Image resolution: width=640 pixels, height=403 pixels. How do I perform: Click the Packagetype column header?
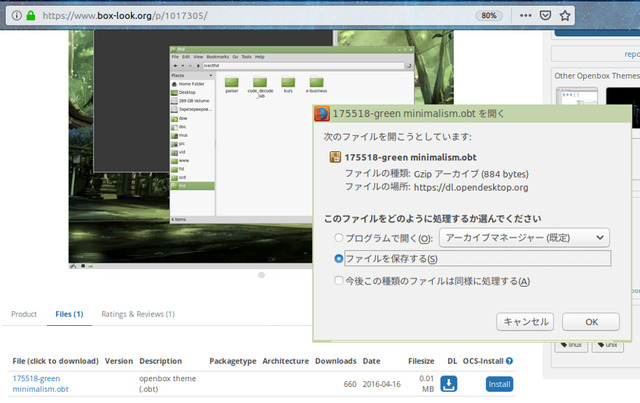(x=233, y=361)
